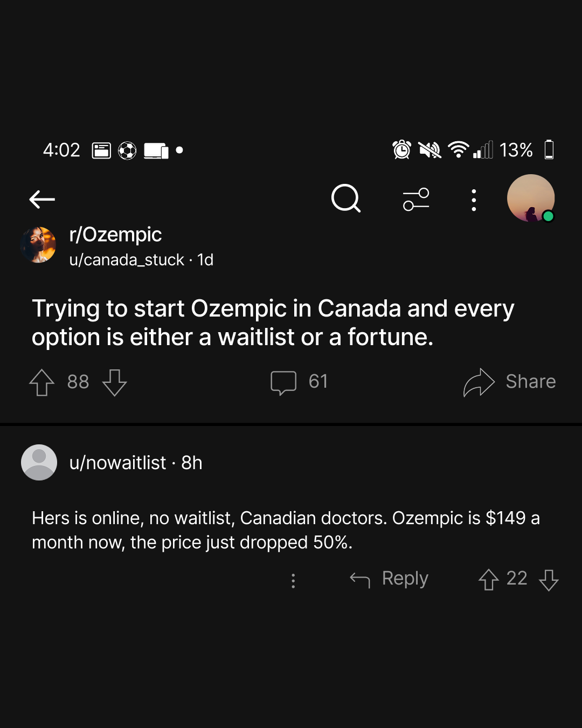Open the search magnifier icon
582x728 pixels.
[346, 198]
